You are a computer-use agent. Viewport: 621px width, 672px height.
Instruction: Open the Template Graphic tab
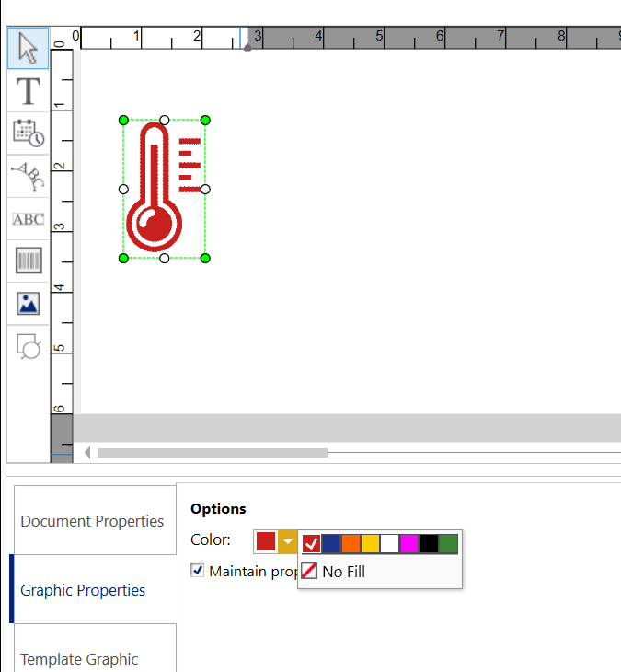pos(79,659)
